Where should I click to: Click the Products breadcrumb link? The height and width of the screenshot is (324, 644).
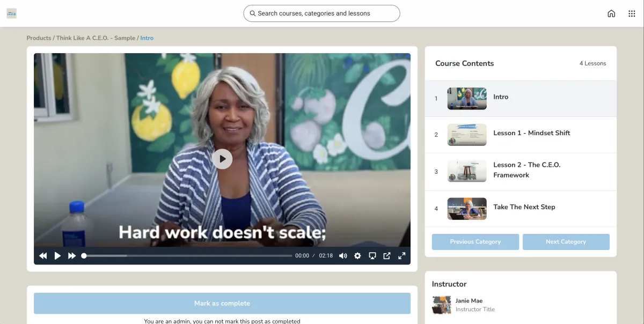click(x=39, y=38)
